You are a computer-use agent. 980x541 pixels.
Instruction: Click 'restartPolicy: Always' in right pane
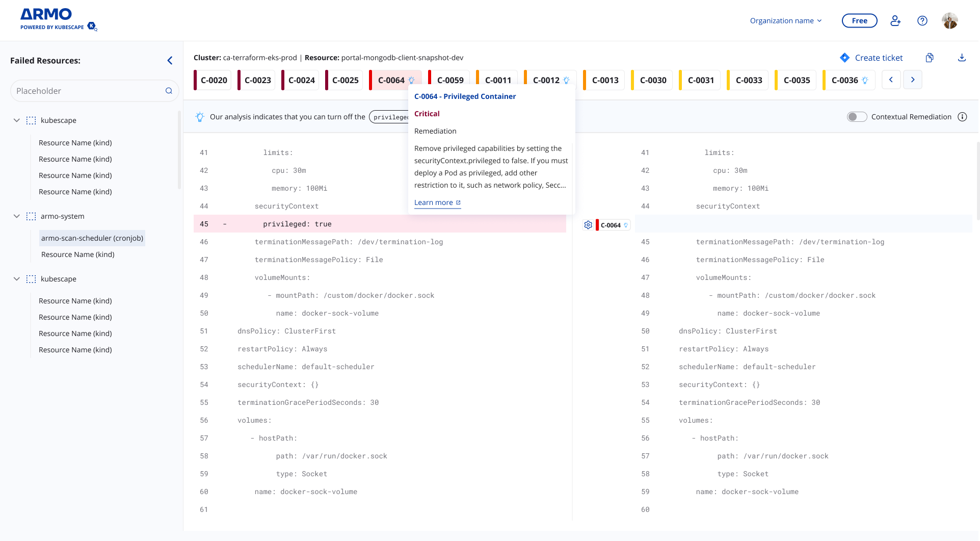click(724, 349)
